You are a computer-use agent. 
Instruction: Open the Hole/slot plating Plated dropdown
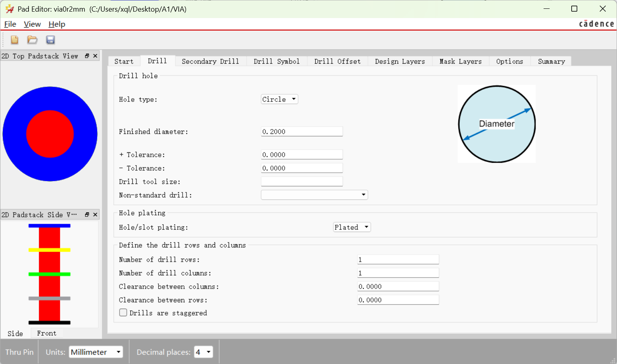[352, 227]
